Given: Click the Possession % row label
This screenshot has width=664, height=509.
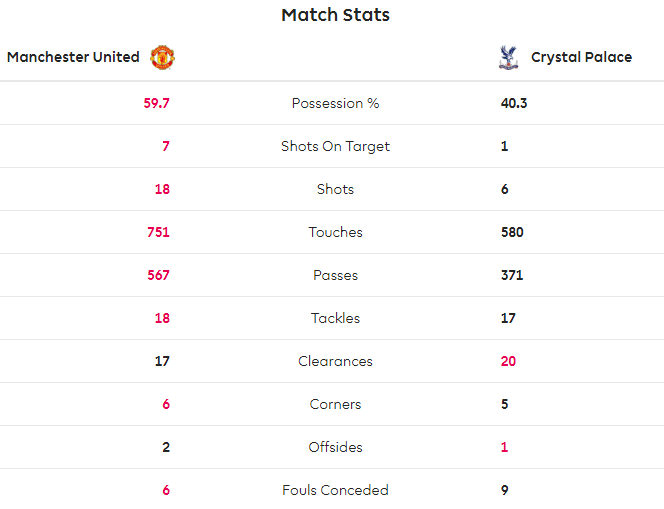Looking at the screenshot, I should 335,103.
